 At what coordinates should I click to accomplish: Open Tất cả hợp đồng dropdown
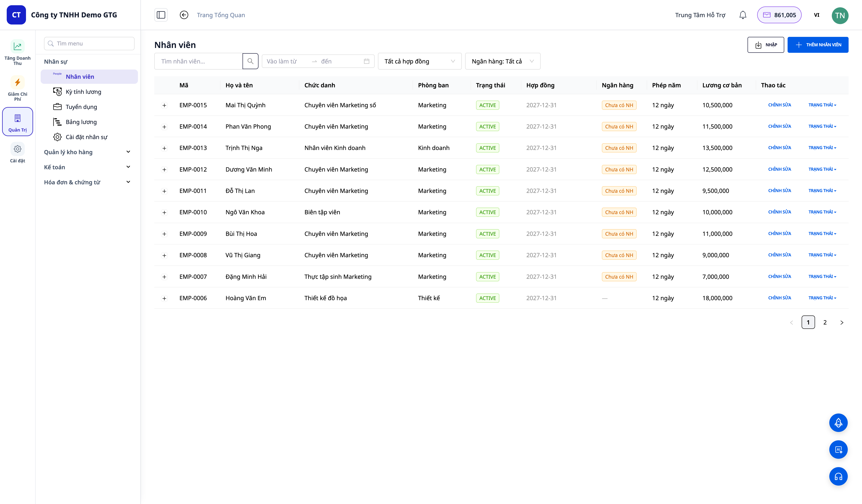[x=419, y=61]
